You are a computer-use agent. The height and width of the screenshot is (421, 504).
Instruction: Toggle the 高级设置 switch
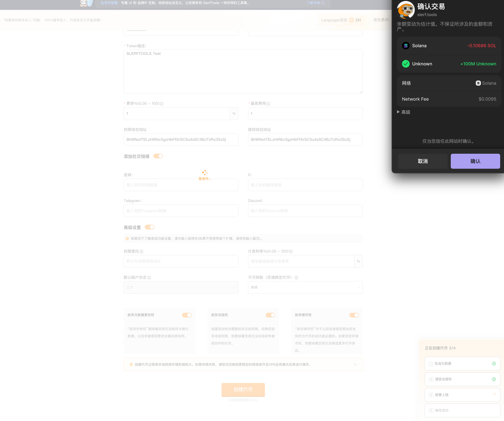[150, 227]
